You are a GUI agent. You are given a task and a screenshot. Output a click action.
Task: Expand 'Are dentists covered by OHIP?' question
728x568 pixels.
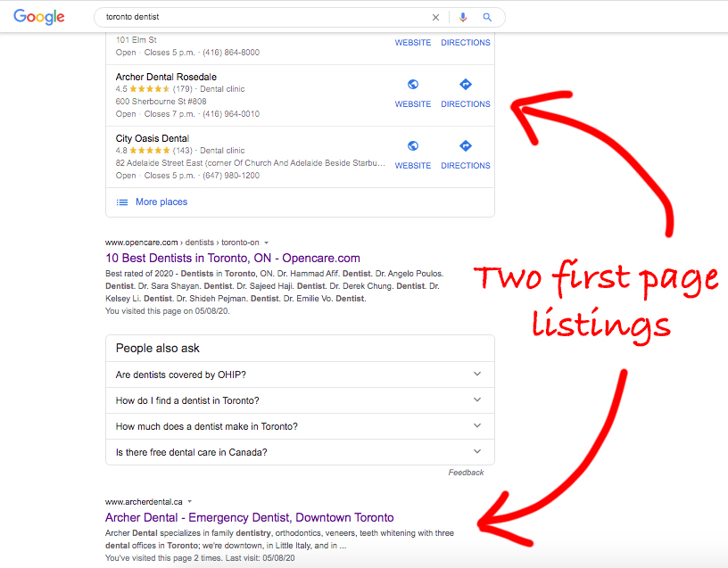click(300, 375)
